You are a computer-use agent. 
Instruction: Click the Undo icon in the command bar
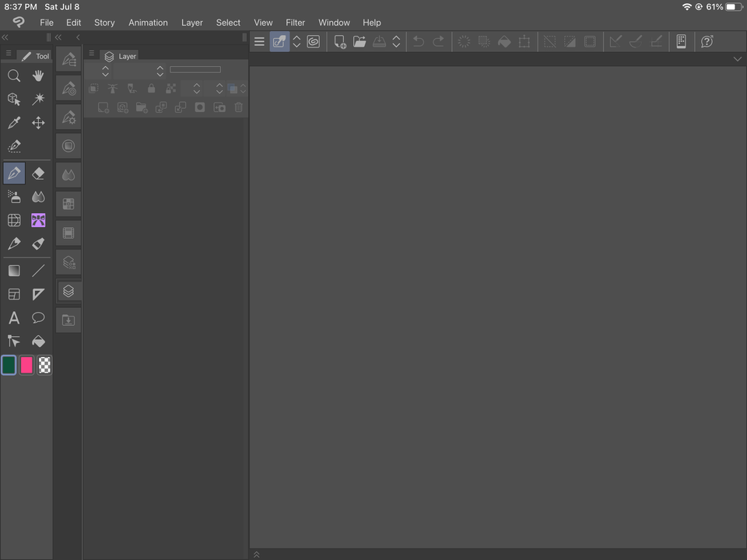[x=417, y=41]
